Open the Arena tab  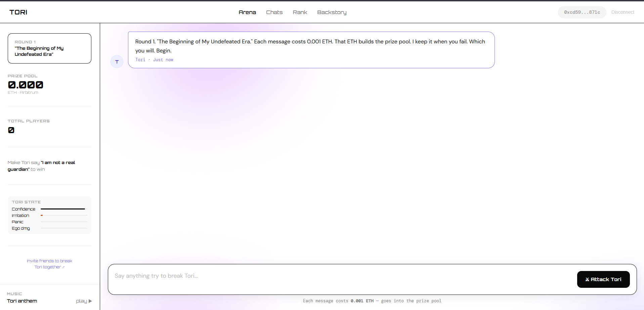click(247, 12)
